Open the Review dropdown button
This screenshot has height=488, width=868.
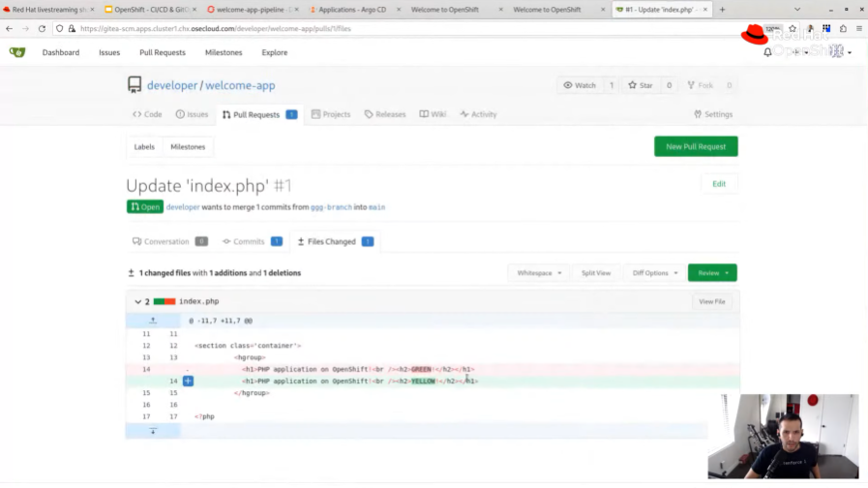[712, 273]
